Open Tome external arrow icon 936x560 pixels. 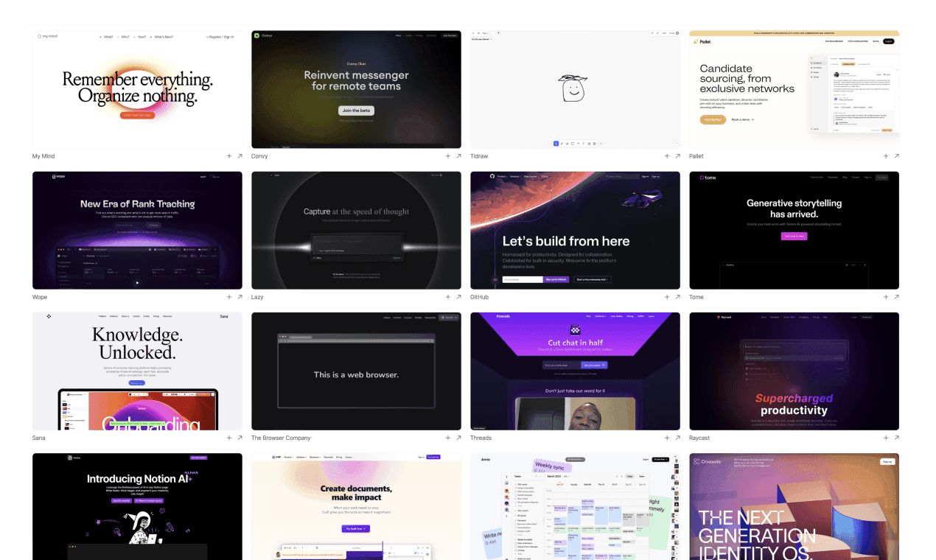[x=896, y=297]
